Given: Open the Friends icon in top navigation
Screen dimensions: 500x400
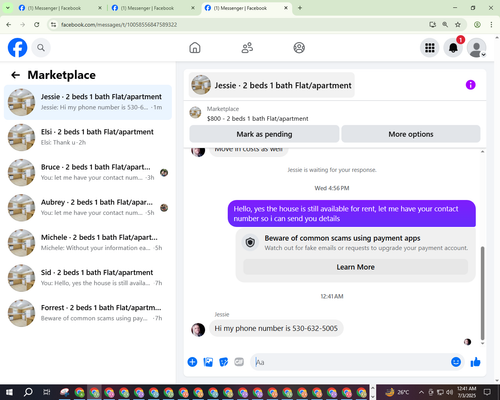Looking at the screenshot, I should click(247, 48).
